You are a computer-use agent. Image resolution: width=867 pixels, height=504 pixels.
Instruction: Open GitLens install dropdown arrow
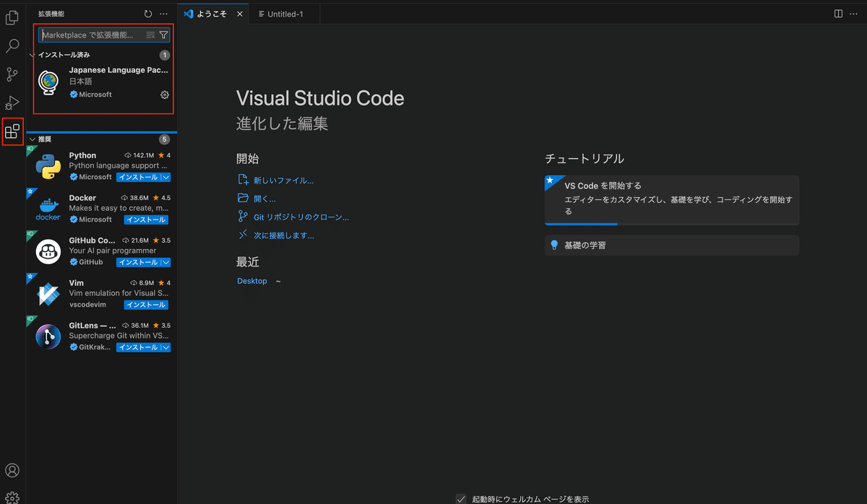click(x=165, y=347)
